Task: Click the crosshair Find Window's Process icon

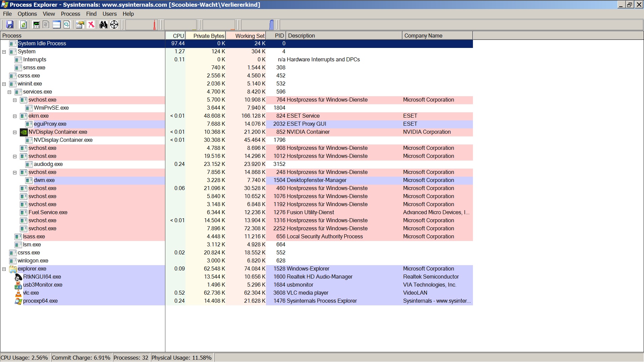Action: tap(114, 24)
